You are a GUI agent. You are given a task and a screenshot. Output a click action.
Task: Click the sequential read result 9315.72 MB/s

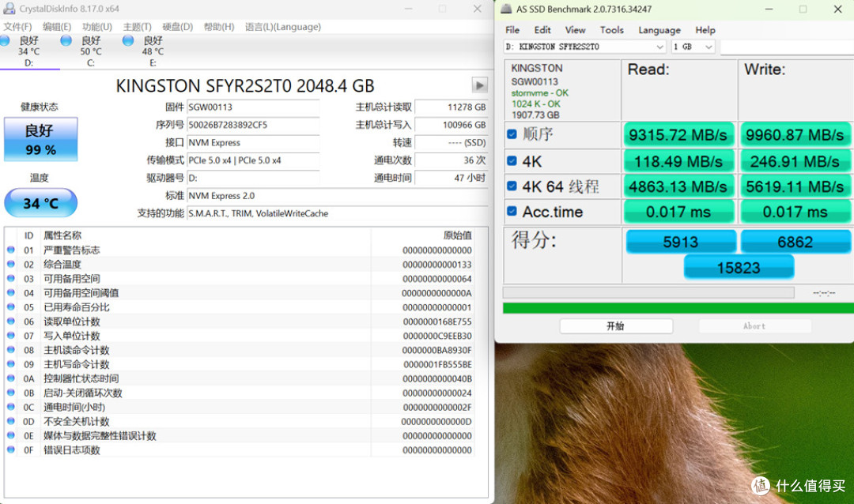pos(678,134)
